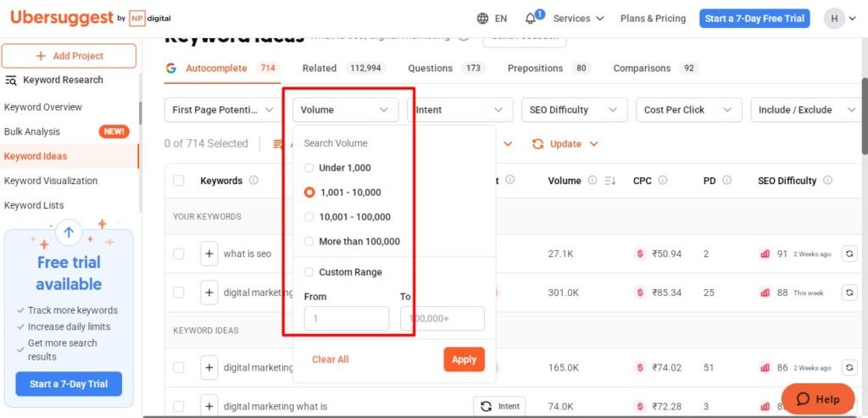868x418 pixels.
Task: Refresh the 'what is seo' row data
Action: [849, 254]
